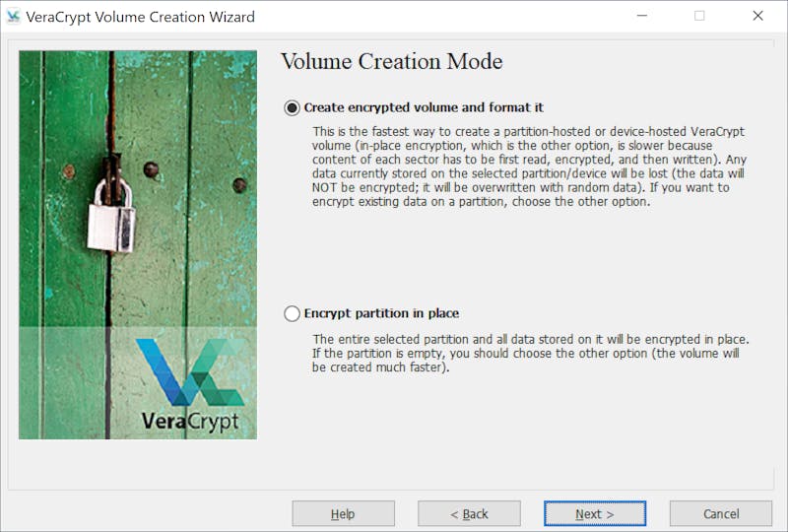Click the Volume Creation Mode heading

(x=391, y=62)
